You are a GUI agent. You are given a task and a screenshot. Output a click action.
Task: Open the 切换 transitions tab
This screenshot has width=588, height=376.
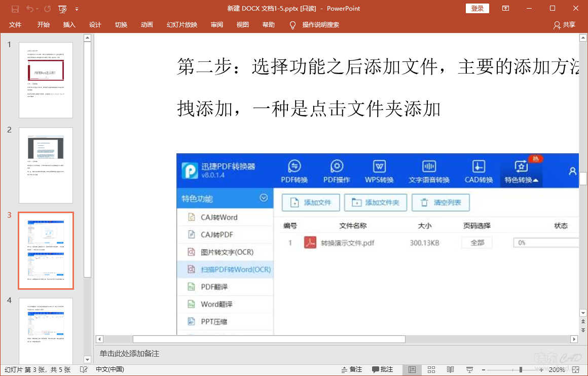[x=121, y=25]
